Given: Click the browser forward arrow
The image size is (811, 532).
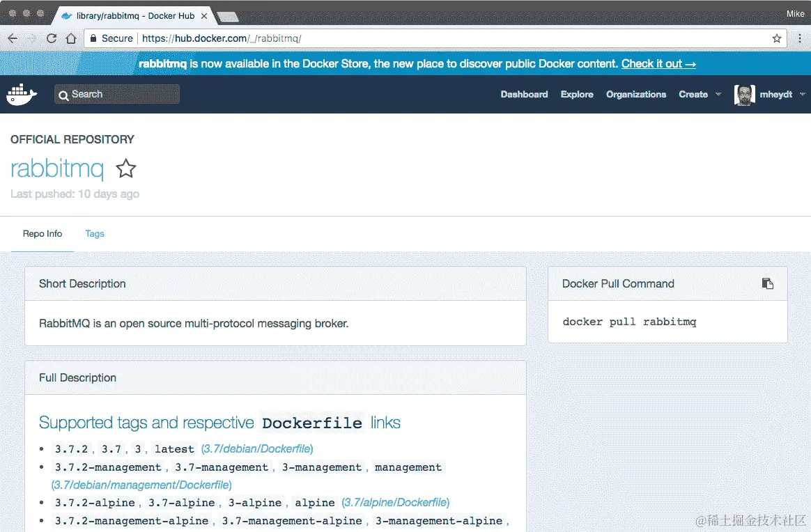Looking at the screenshot, I should [32, 38].
